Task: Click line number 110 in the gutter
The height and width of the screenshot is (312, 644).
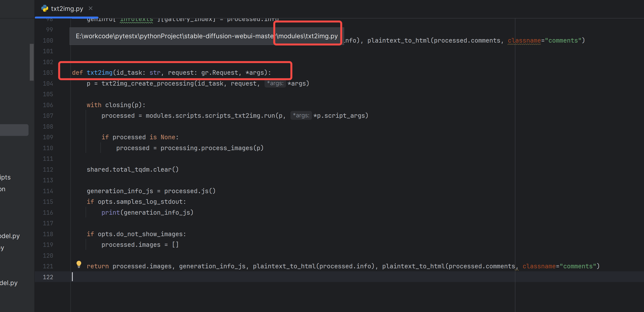Action: click(x=48, y=148)
